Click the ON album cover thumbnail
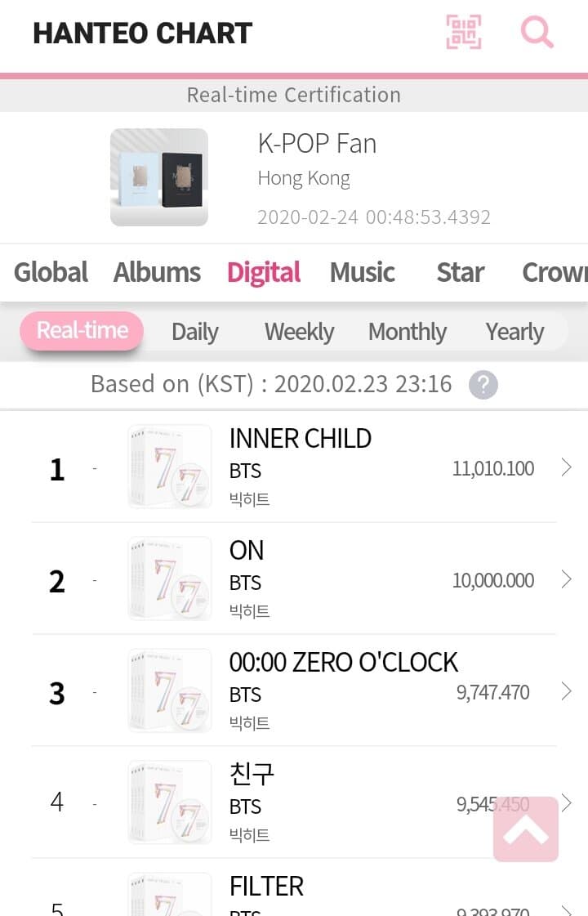This screenshot has height=916, width=588. [170, 579]
